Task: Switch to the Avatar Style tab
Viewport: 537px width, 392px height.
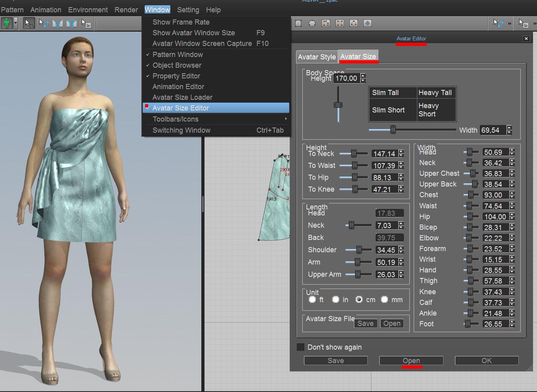Action: click(317, 57)
